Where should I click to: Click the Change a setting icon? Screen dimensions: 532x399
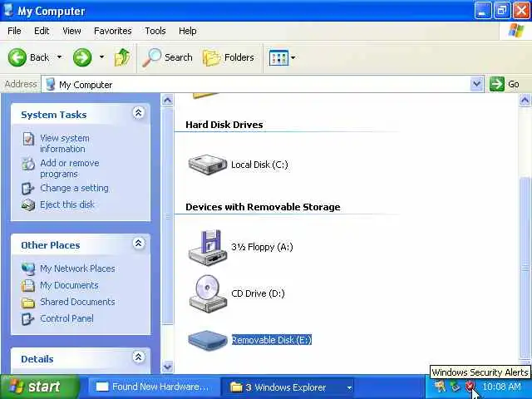(27, 189)
